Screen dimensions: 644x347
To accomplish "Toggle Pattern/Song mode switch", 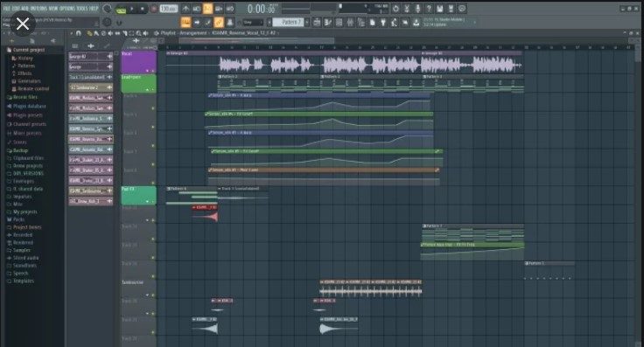I will (x=121, y=9).
